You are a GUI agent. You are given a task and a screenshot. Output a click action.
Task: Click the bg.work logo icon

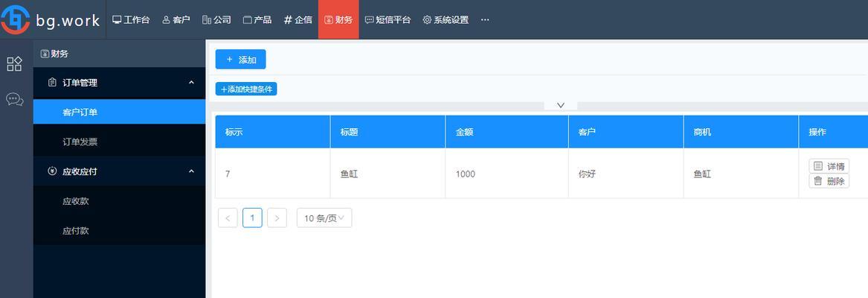[x=15, y=20]
